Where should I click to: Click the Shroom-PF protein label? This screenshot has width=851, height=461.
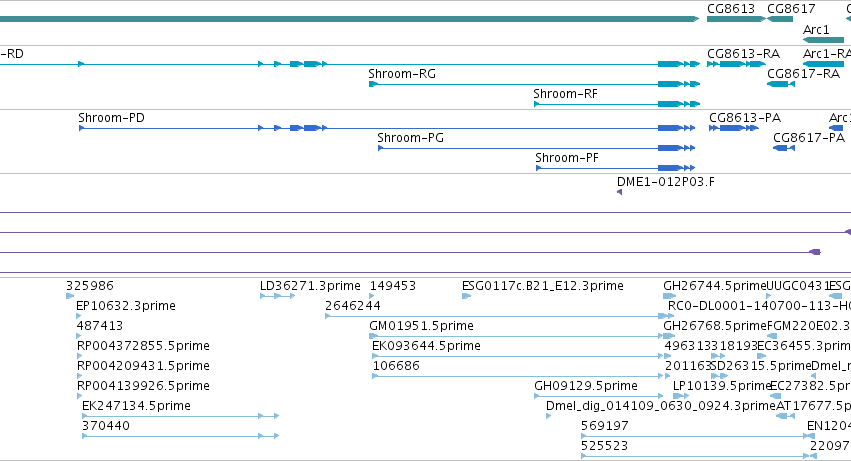[567, 158]
